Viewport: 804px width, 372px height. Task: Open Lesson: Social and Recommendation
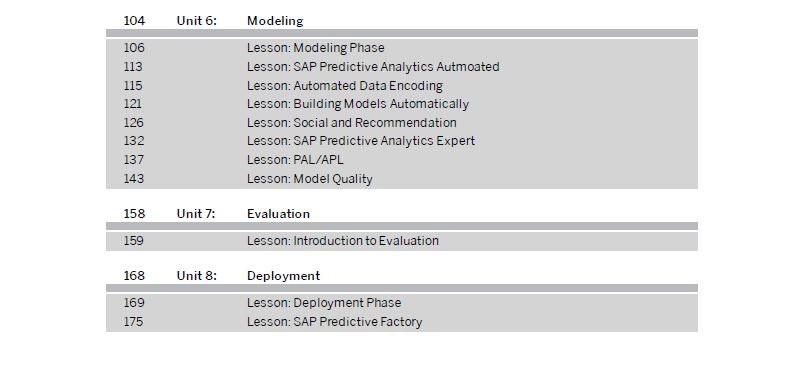click(x=351, y=123)
